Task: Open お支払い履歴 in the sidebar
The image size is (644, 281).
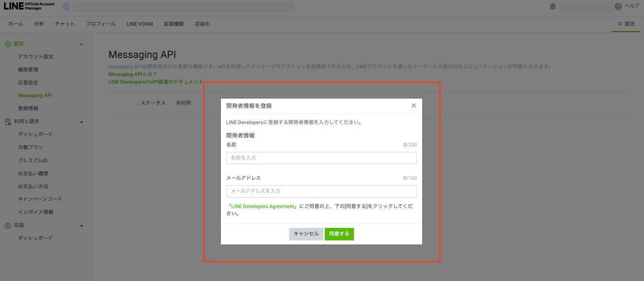Action: [x=33, y=173]
